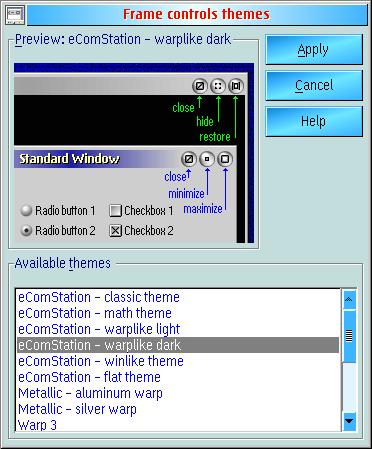Select Radio button 2
This screenshot has width=372, height=449.
tap(58, 231)
